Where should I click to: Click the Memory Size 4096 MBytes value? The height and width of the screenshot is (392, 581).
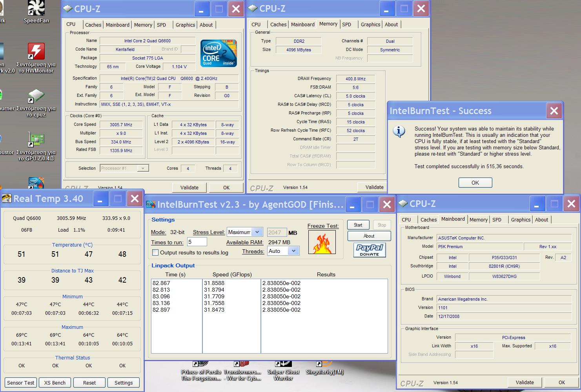point(299,50)
